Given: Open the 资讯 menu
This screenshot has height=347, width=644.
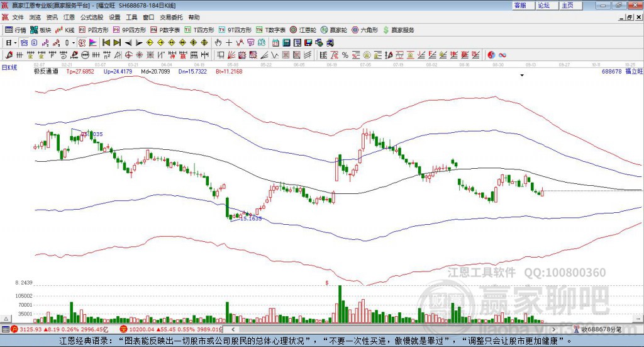Looking at the screenshot, I should click(52, 17).
